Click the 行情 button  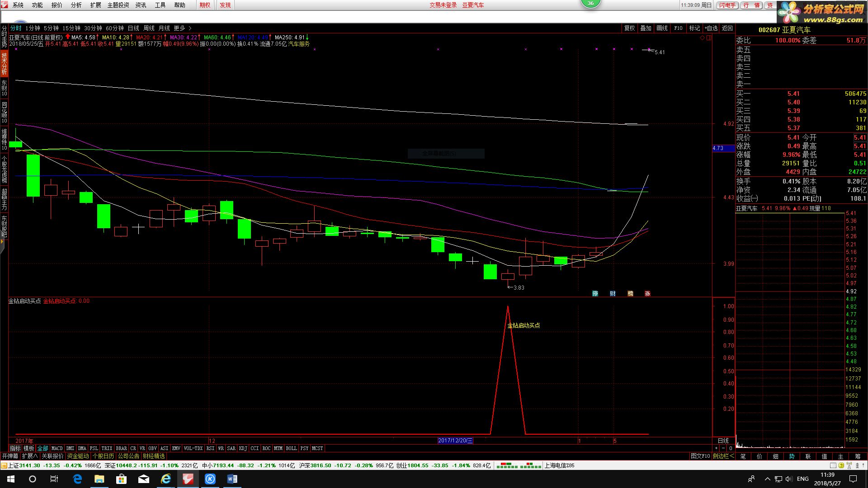point(752,5)
